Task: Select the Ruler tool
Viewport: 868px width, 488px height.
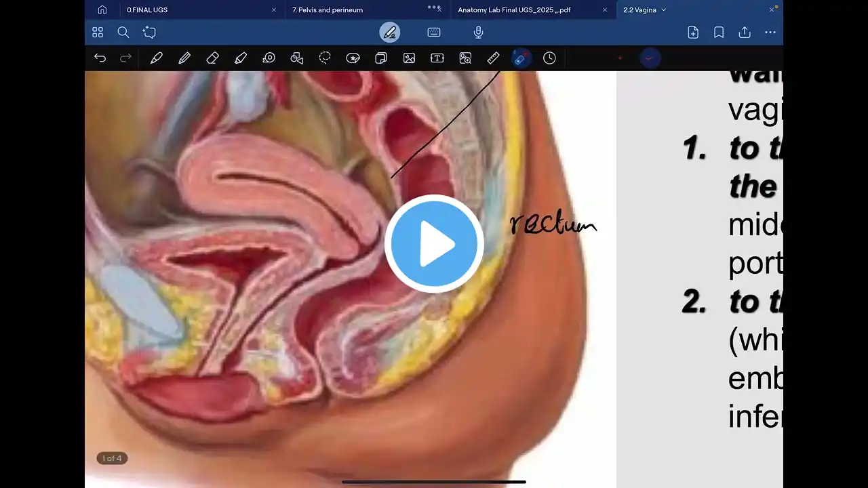Action: click(x=494, y=58)
